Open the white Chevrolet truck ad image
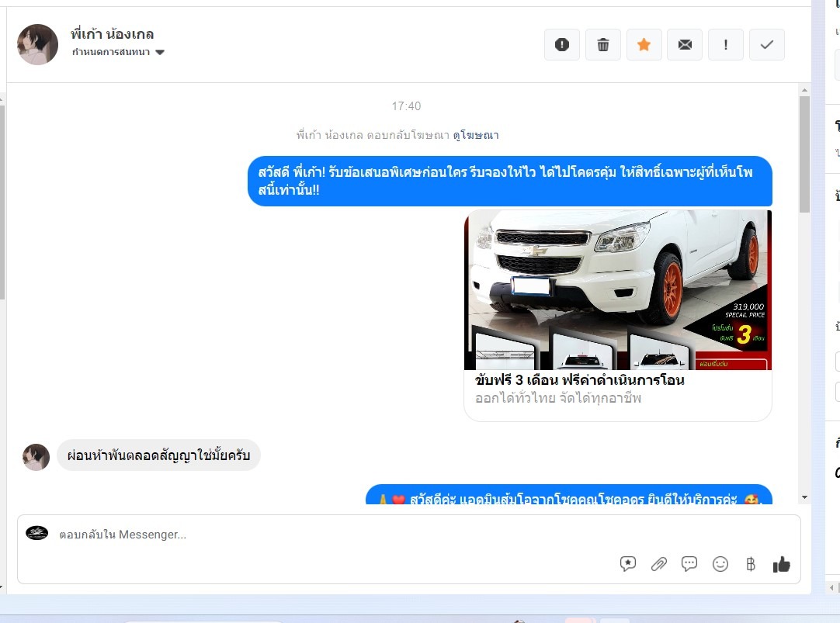The width and height of the screenshot is (840, 623). 617,289
